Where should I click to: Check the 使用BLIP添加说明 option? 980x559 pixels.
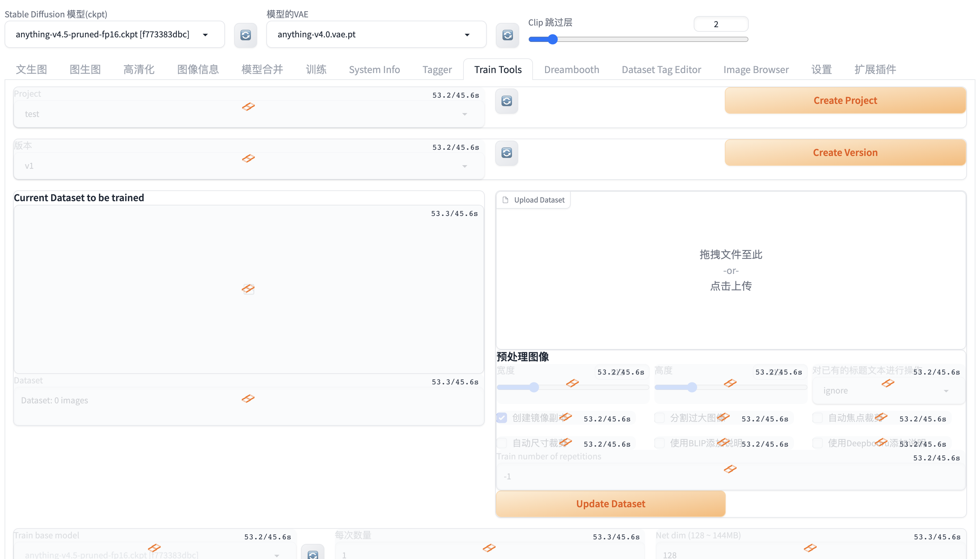pyautogui.click(x=660, y=443)
